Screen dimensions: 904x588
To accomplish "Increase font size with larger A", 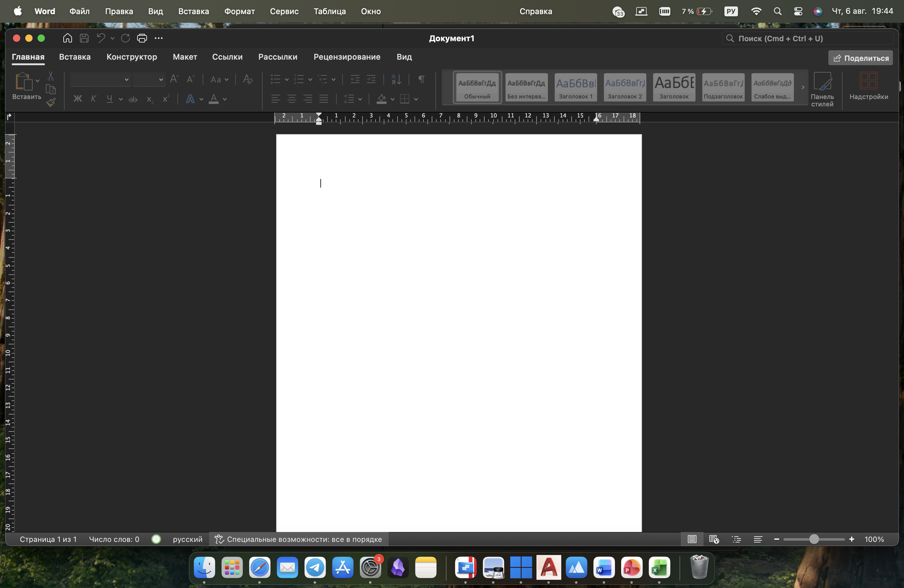I will [174, 79].
